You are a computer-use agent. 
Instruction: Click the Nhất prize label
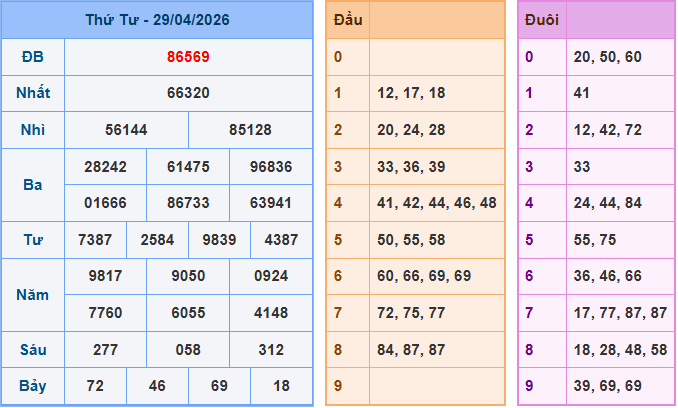click(x=33, y=93)
